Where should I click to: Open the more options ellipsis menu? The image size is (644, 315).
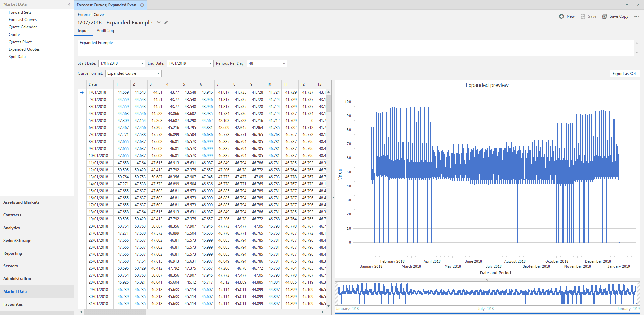click(x=636, y=16)
